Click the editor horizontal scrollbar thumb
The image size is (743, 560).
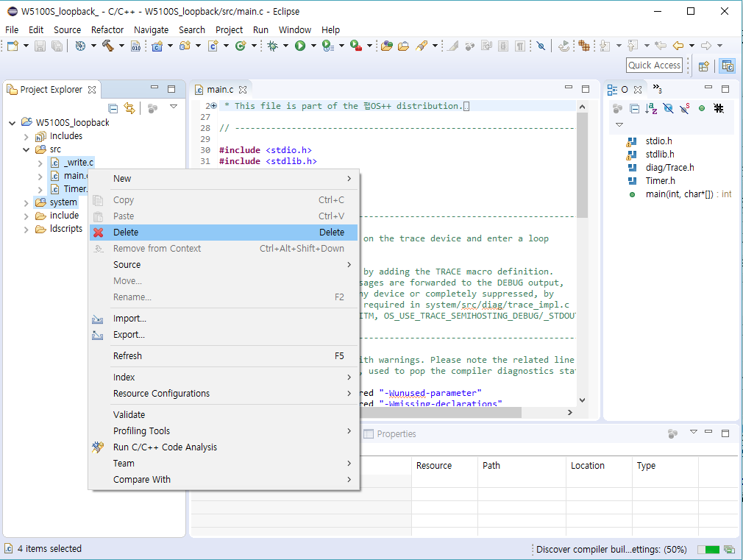(441, 413)
